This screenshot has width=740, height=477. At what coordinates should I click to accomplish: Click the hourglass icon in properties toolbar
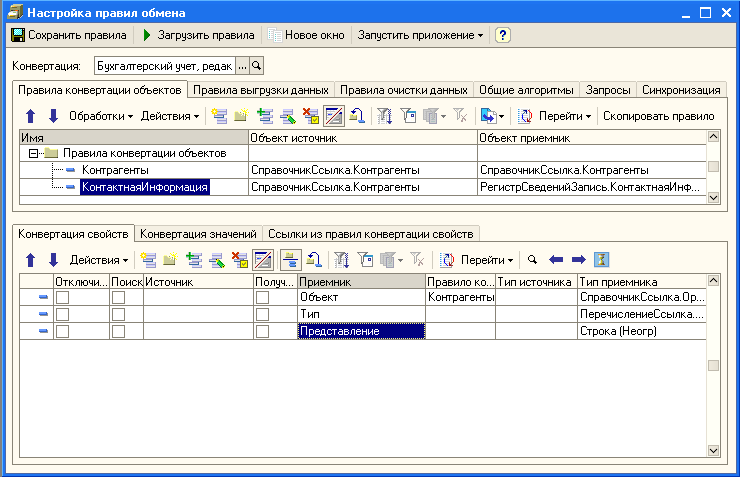tap(602, 260)
